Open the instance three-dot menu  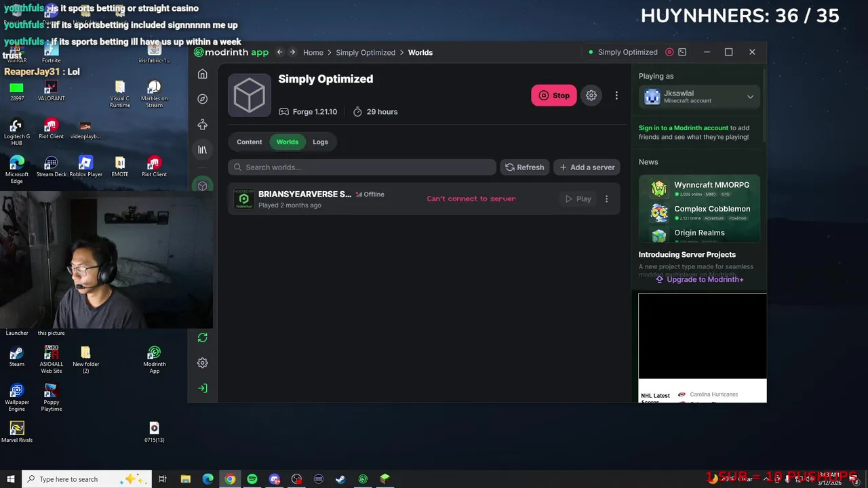tap(616, 96)
